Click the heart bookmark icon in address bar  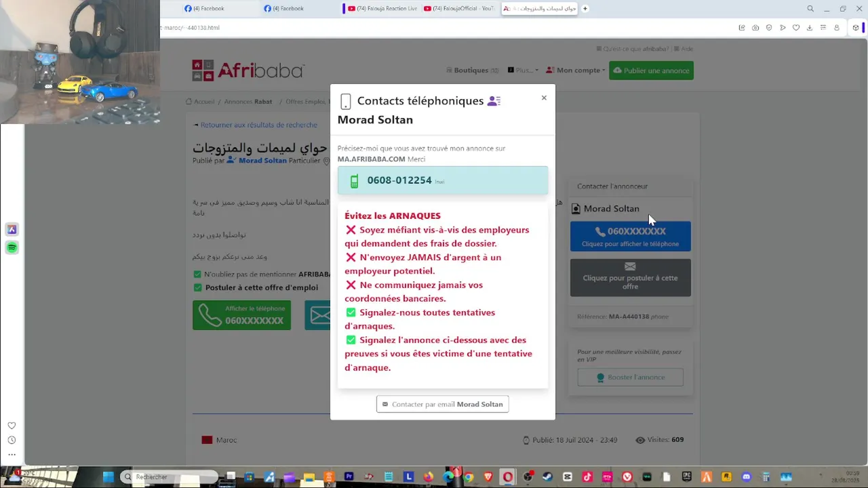tap(796, 28)
